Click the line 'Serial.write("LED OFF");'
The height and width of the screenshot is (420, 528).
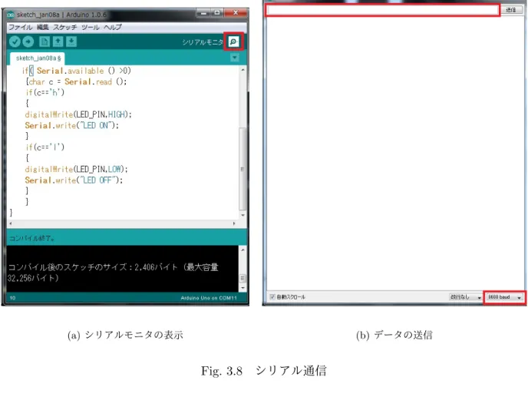[74, 180]
